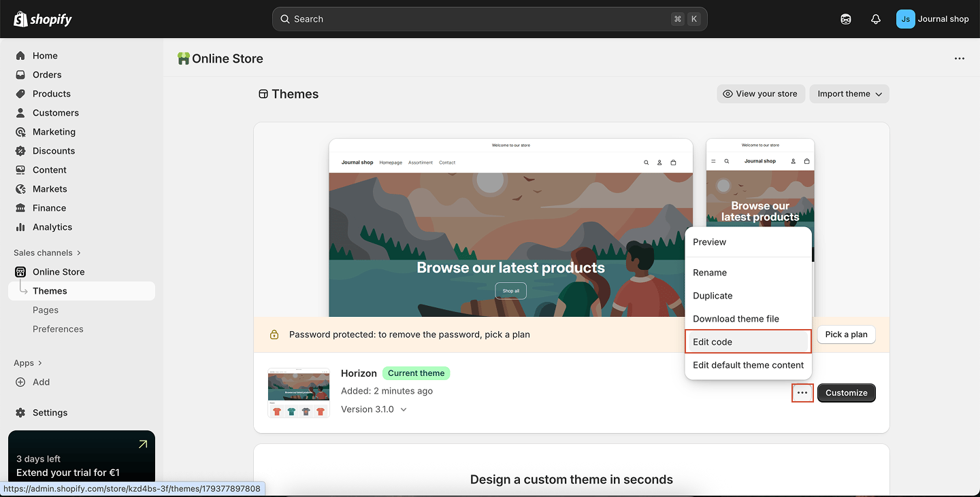Click the Finance bank icon

(x=20, y=208)
